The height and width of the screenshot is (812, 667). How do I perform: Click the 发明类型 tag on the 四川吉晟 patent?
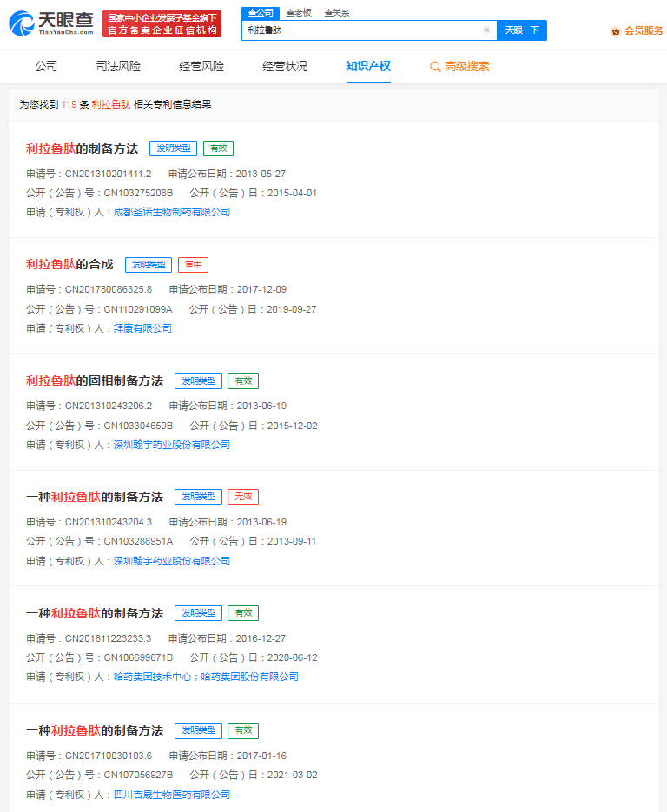click(x=198, y=730)
